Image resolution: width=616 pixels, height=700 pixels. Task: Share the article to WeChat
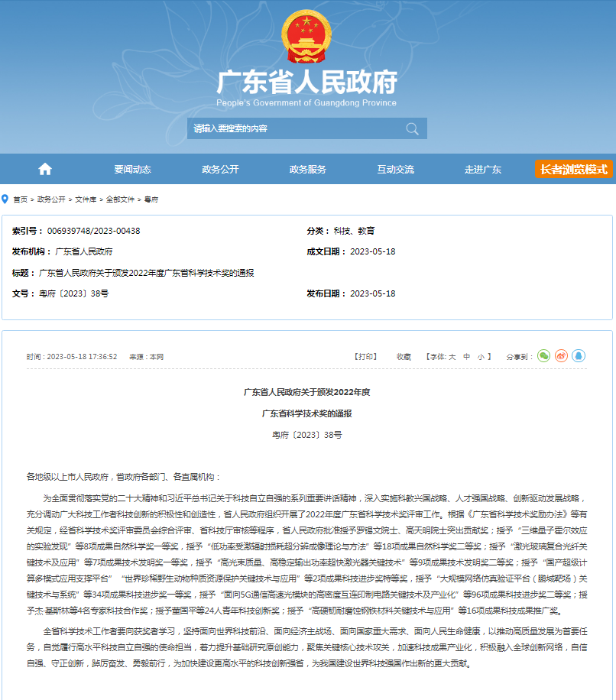[543, 356]
